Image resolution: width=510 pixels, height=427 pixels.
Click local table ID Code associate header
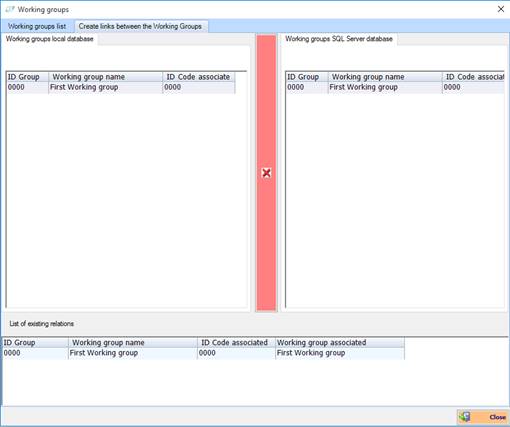point(199,77)
